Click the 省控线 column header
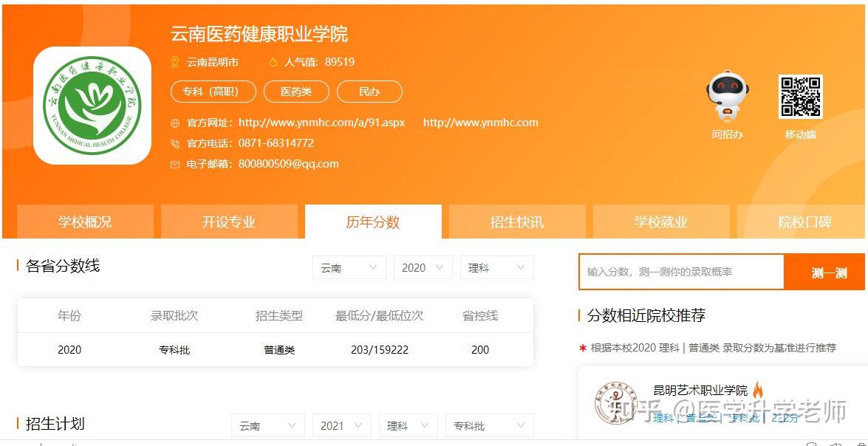868x446 pixels. 480,316
